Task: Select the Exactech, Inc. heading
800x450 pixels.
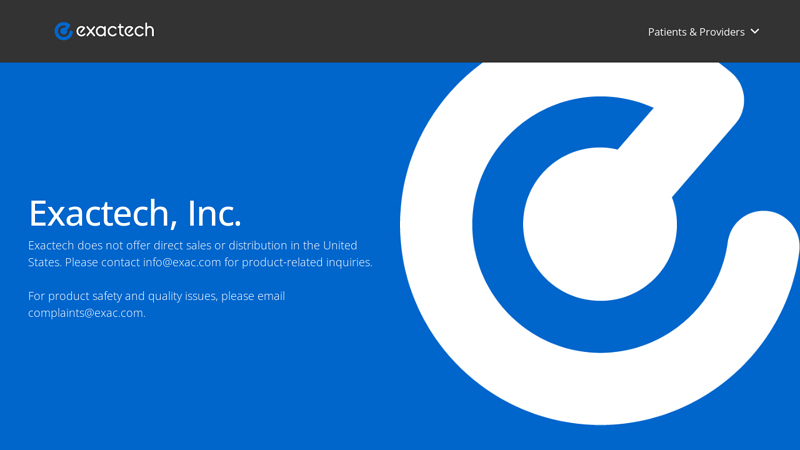Action: (135, 213)
